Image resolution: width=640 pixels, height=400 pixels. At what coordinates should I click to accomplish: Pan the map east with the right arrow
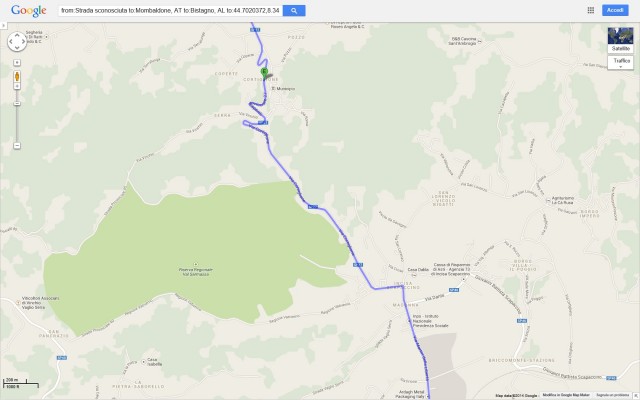click(x=23, y=42)
